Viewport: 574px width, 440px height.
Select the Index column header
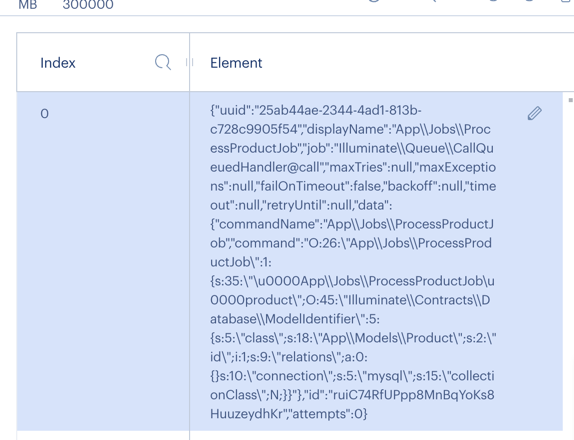(x=58, y=63)
